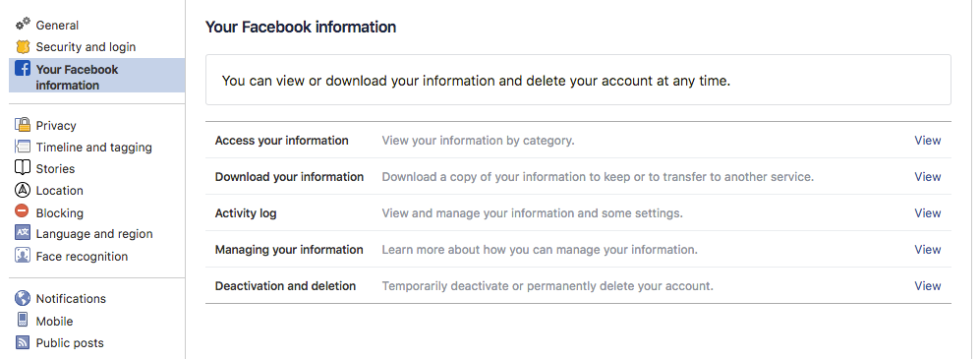Click the Privacy padlock icon

click(x=23, y=125)
